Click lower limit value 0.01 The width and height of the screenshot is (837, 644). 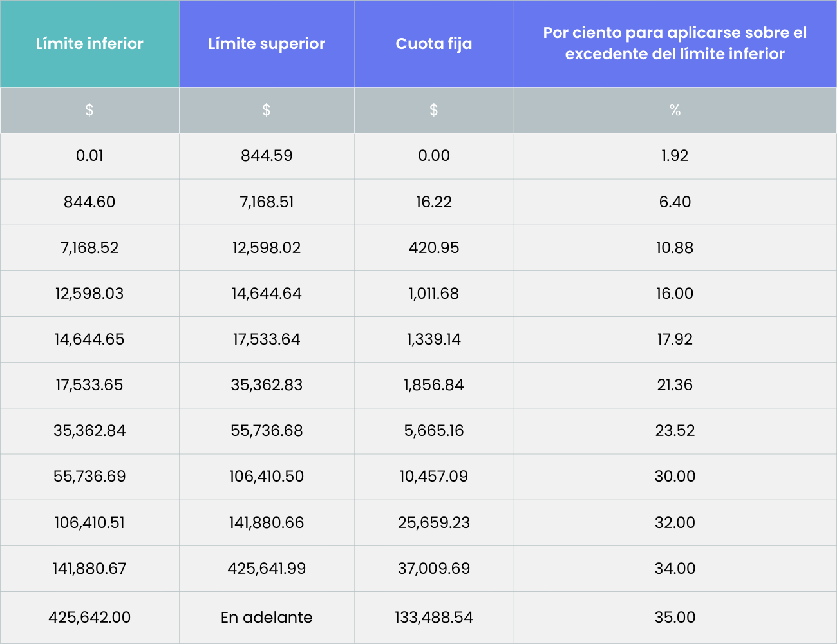(x=89, y=156)
